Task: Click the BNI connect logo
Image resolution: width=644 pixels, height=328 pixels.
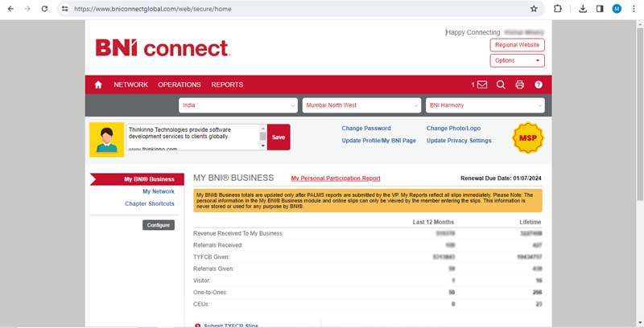Action: pos(163,48)
